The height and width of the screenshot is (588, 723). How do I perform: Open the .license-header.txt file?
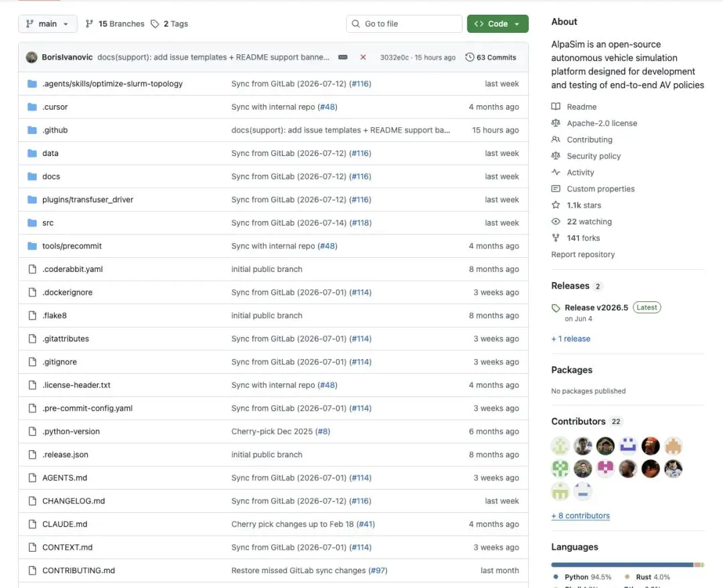tap(76, 384)
